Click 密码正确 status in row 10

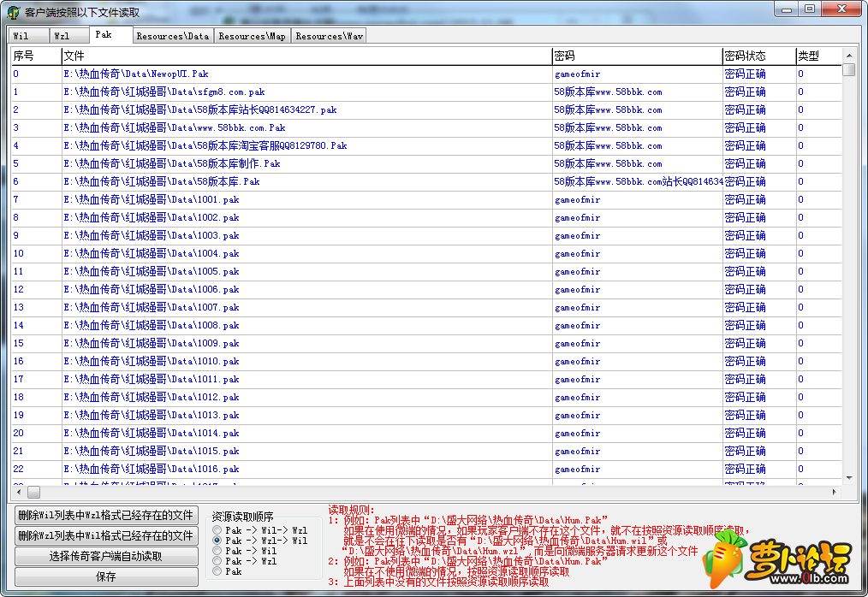pyautogui.click(x=745, y=253)
